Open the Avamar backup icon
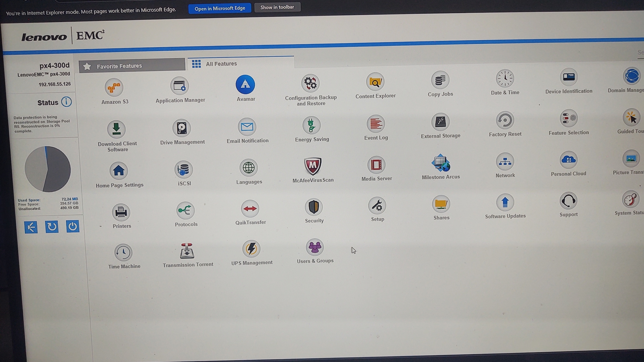The width and height of the screenshot is (644, 362). pos(245,85)
